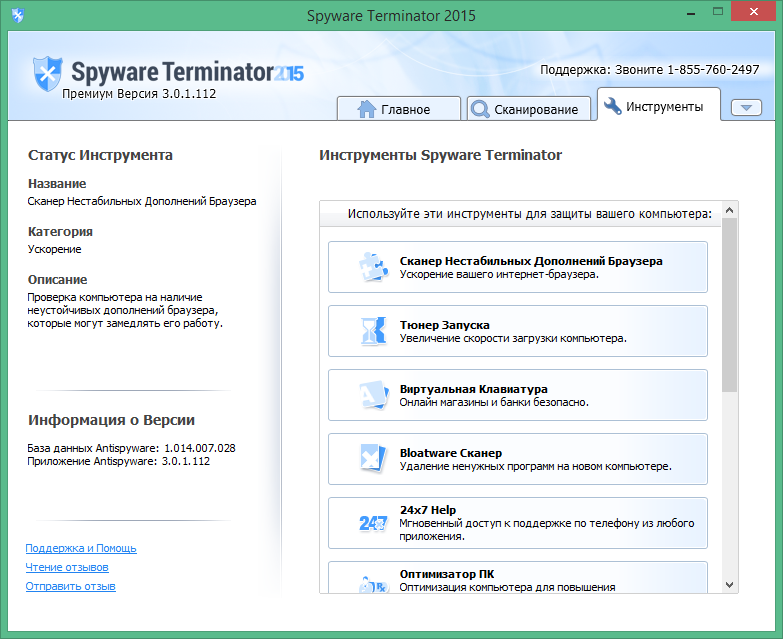Click the tools list scroll up arrow
The image size is (783, 639).
pyautogui.click(x=730, y=210)
